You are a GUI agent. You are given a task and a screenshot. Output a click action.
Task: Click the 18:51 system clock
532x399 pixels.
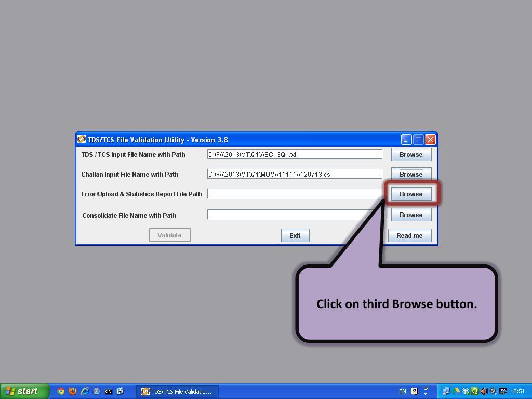coord(517,391)
